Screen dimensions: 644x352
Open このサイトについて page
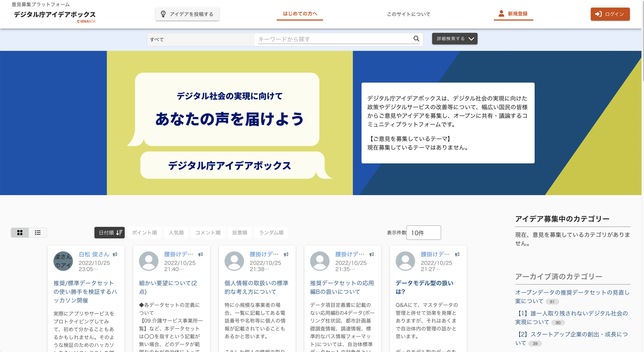pyautogui.click(x=408, y=14)
